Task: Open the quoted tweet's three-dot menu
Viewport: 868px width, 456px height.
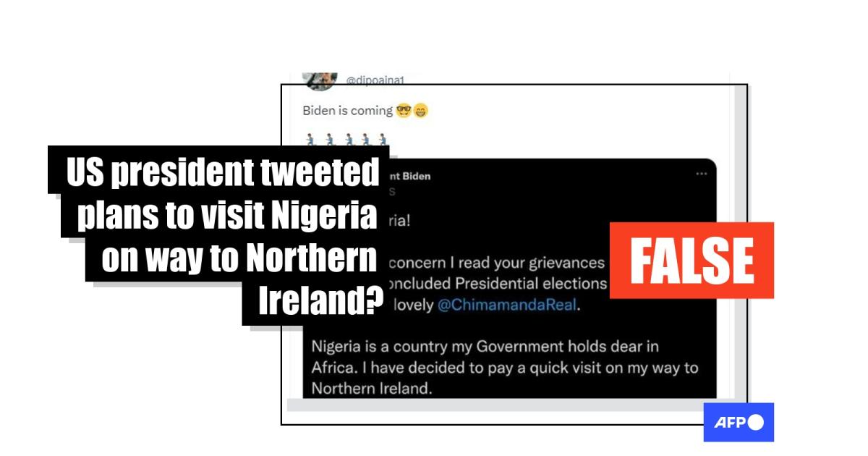Action: coord(702,174)
